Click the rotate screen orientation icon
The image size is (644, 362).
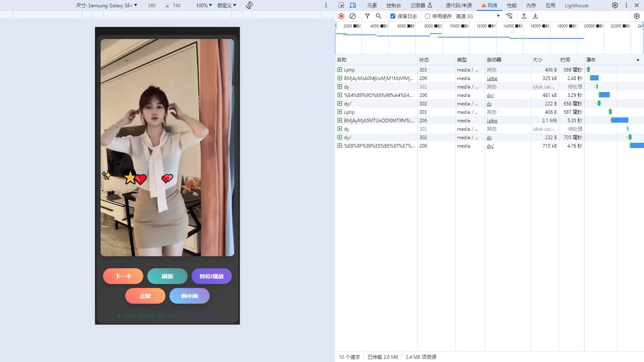250,5
